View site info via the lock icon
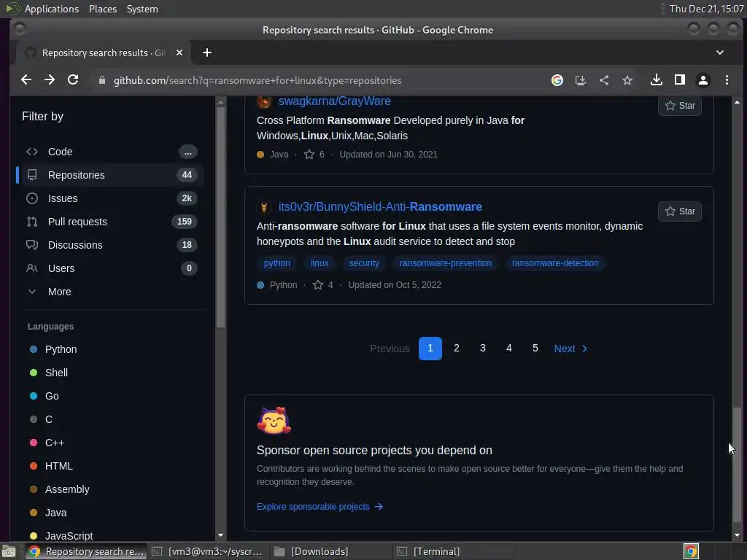 (x=101, y=80)
